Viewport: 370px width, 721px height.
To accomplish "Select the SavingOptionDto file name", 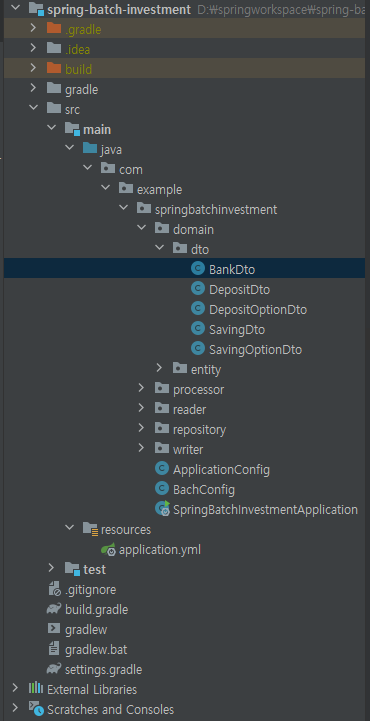I will (255, 349).
